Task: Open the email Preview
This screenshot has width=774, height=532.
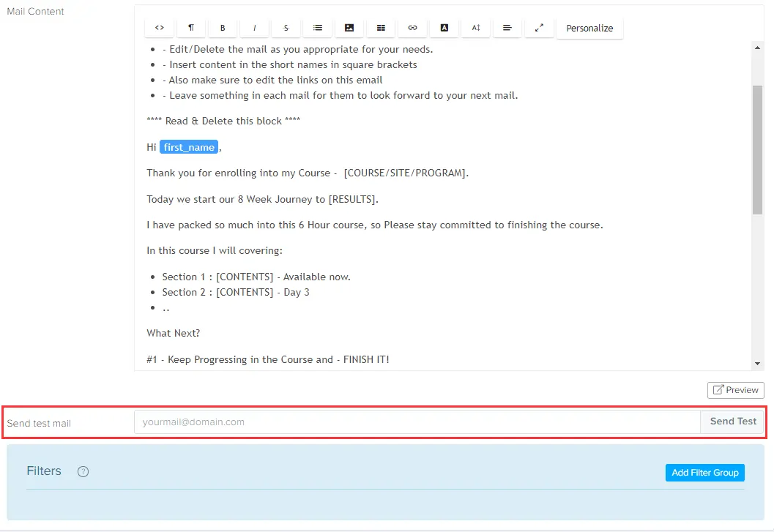Action: pyautogui.click(x=735, y=389)
